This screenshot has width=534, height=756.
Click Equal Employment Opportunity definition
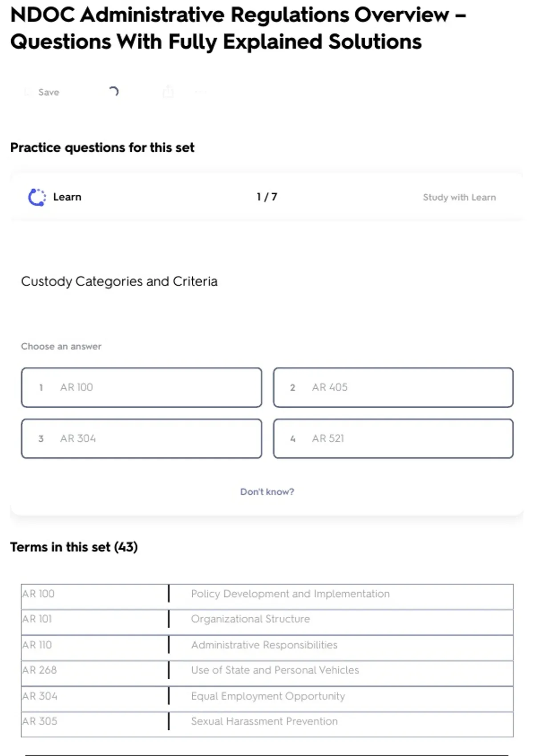pyautogui.click(x=268, y=696)
